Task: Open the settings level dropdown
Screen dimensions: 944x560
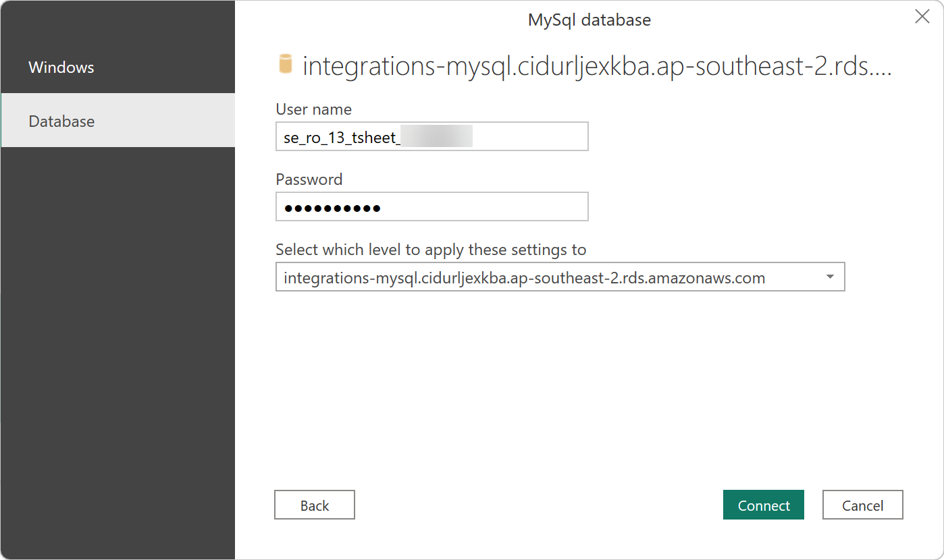Action: [560, 277]
